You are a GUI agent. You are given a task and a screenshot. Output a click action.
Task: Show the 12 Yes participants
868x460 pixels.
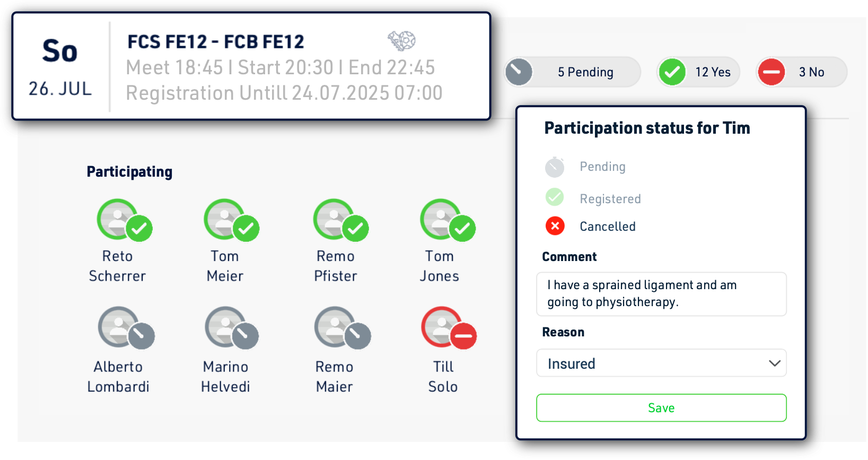[698, 72]
